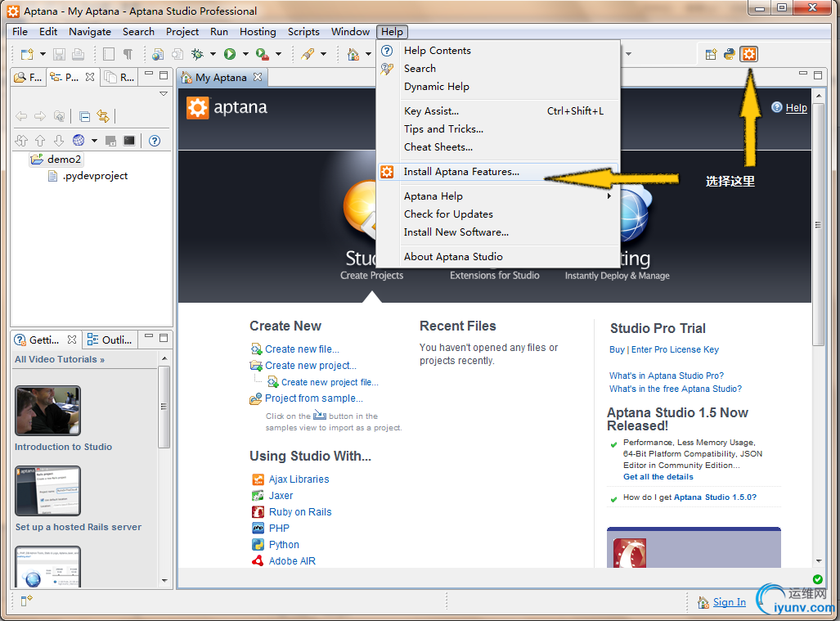Open the Debug dropdown arrow
The height and width of the screenshot is (621, 840).
[x=213, y=54]
